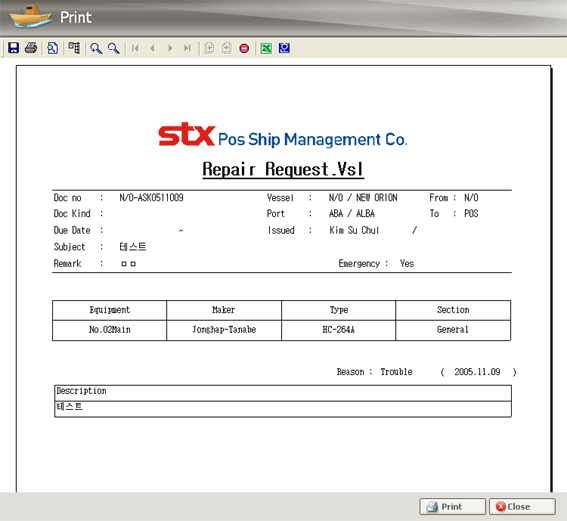The height and width of the screenshot is (521, 567).
Task: Click port value ABA / ALBA
Action: [x=351, y=213]
